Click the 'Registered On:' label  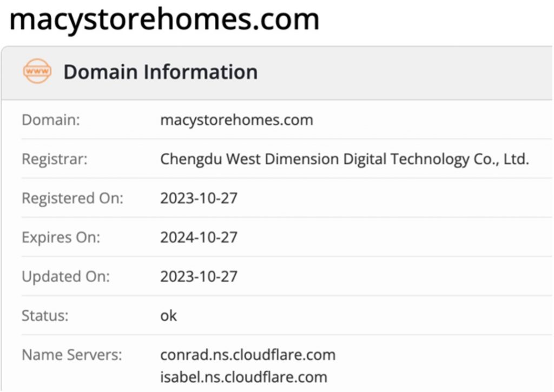tap(72, 198)
